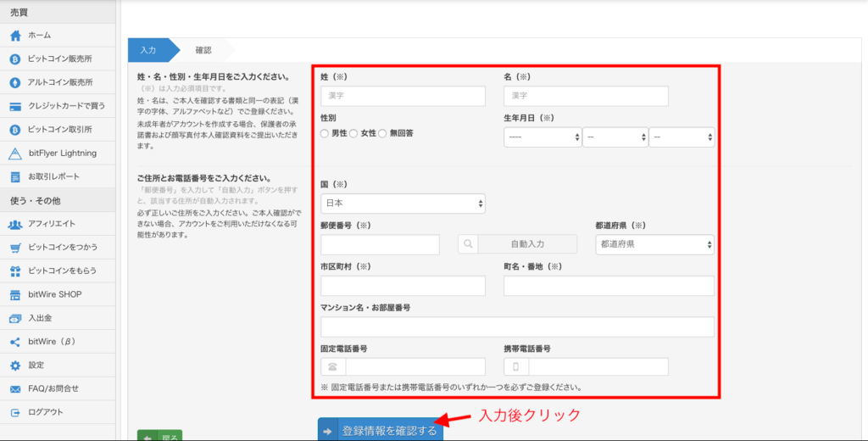Select the 男性 radio button
The height and width of the screenshot is (441, 868).
pos(325,133)
